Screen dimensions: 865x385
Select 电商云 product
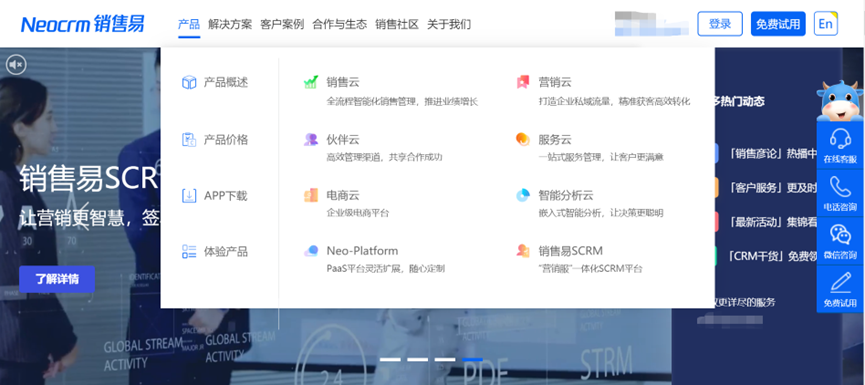tap(343, 195)
